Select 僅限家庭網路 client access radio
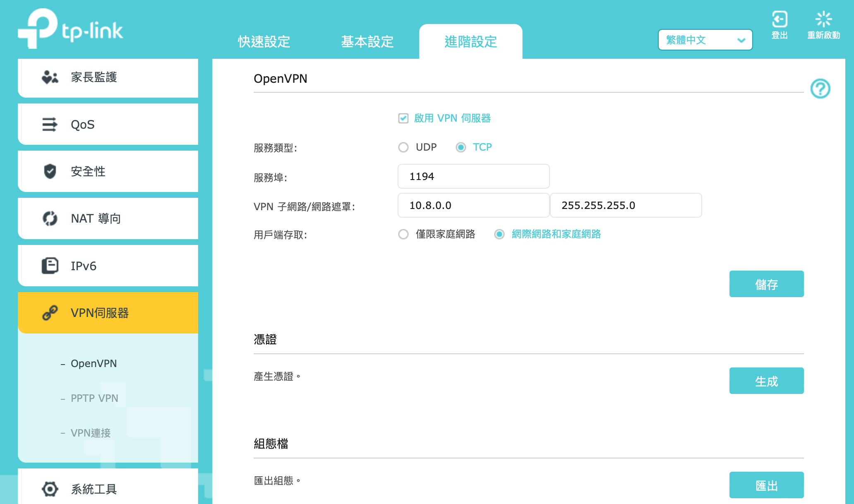Viewport: 854px width, 504px height. tap(403, 234)
